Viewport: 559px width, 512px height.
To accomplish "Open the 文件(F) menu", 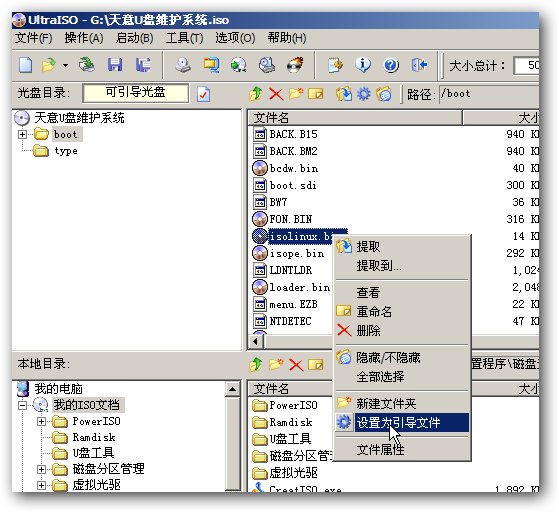I will [x=34, y=38].
